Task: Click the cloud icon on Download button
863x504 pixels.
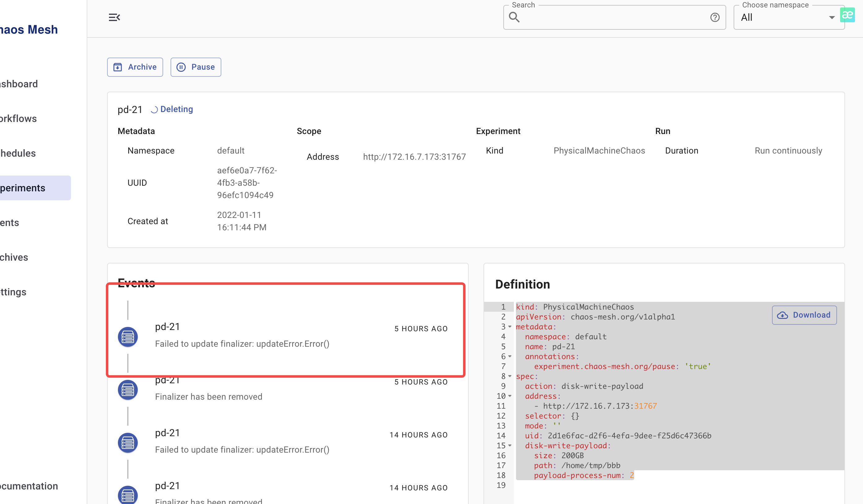Action: click(783, 315)
